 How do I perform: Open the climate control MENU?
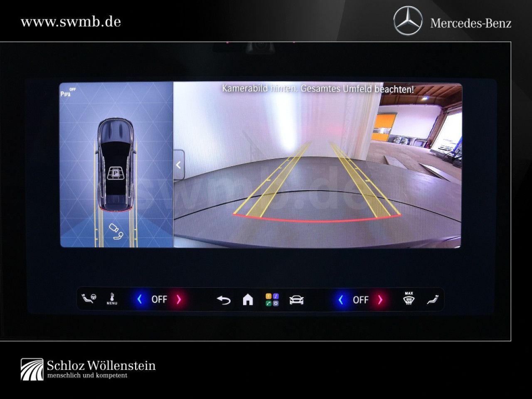coord(112,299)
